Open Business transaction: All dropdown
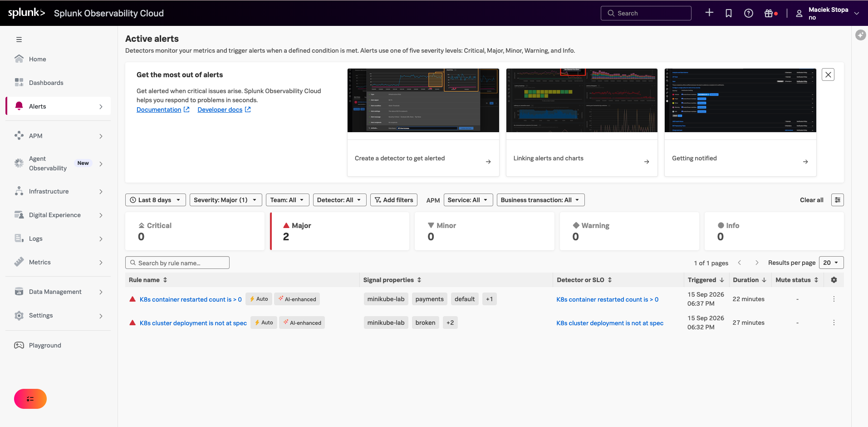868x427 pixels. pyautogui.click(x=541, y=200)
